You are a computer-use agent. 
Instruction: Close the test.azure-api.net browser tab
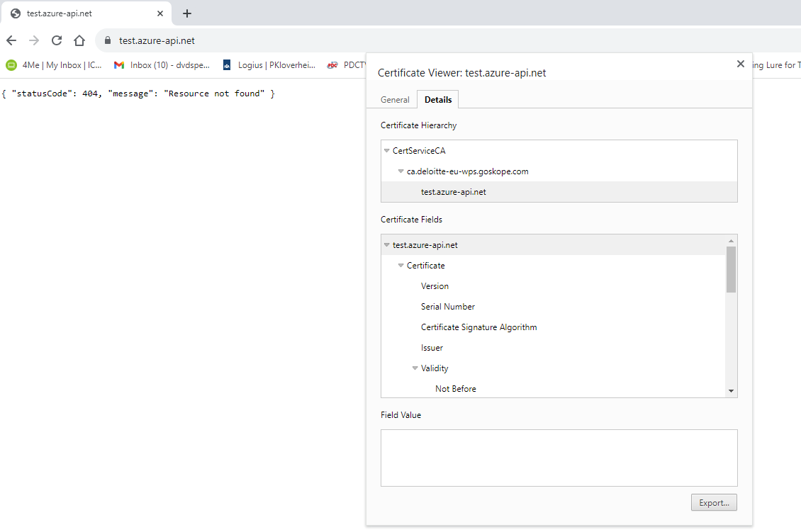(x=160, y=13)
